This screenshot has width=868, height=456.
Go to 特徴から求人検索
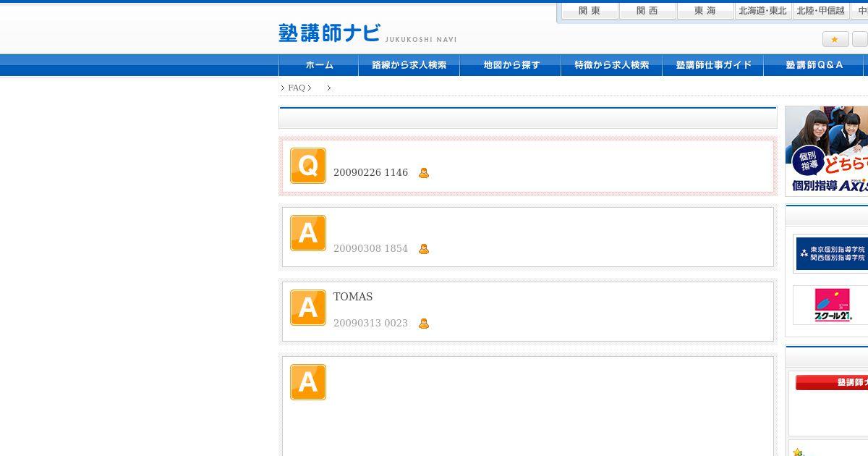click(x=612, y=65)
